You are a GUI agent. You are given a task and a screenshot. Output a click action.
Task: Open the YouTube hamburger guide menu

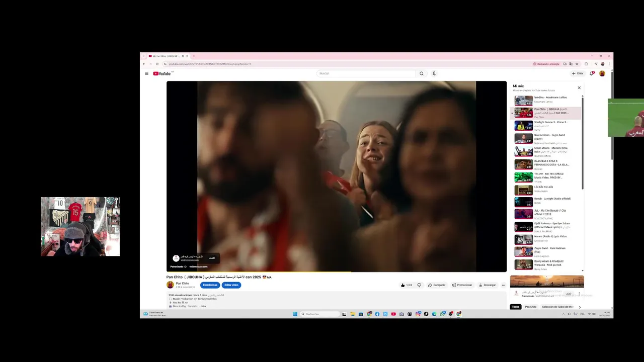pos(146,73)
